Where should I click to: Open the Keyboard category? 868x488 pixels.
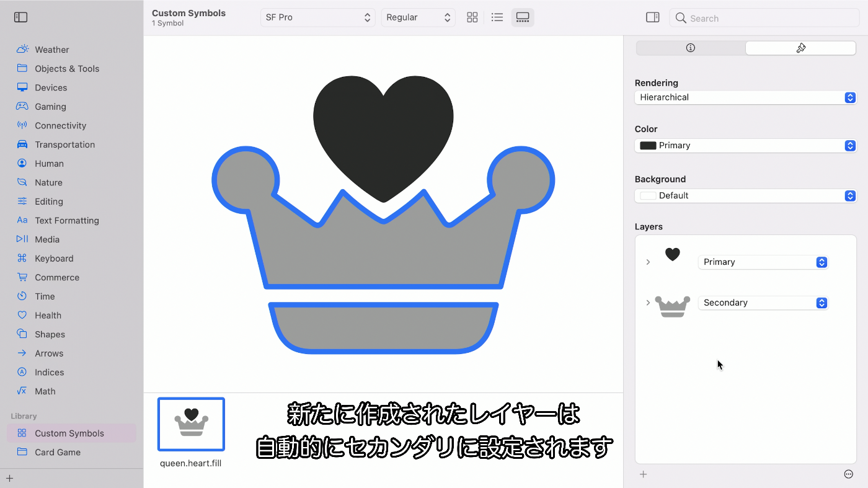tap(71, 259)
